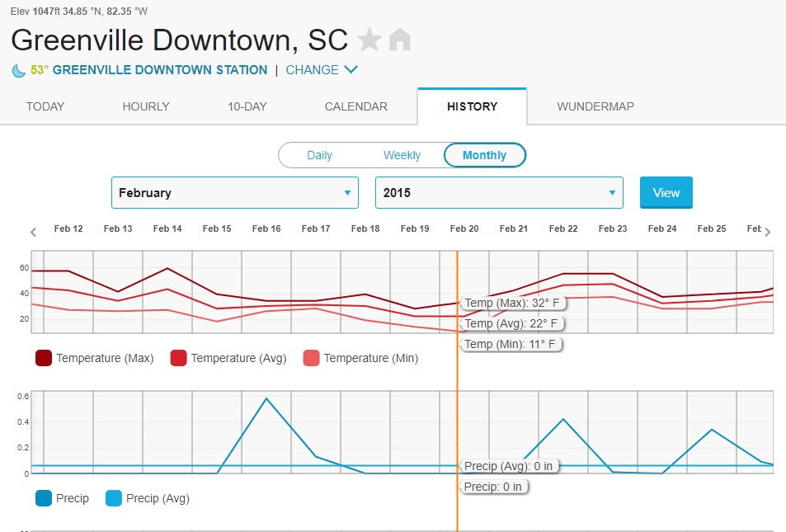Select the Weekly view option
The width and height of the screenshot is (786, 532).
402,155
